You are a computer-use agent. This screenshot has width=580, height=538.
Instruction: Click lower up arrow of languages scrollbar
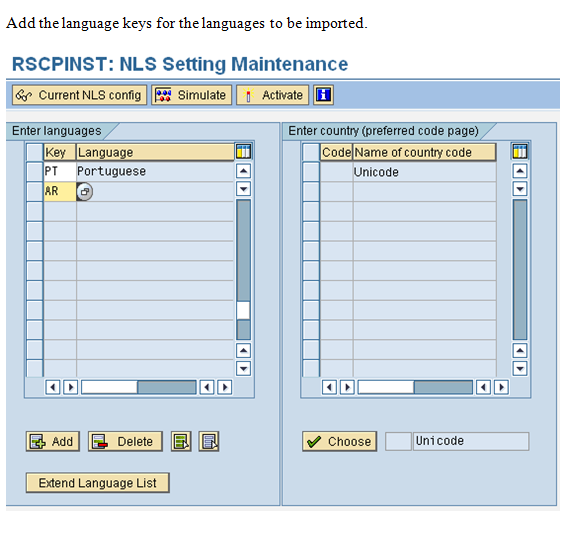[x=243, y=350]
